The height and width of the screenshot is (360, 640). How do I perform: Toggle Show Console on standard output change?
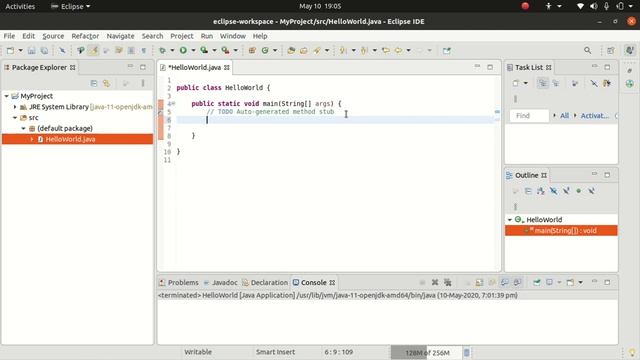pos(504,282)
